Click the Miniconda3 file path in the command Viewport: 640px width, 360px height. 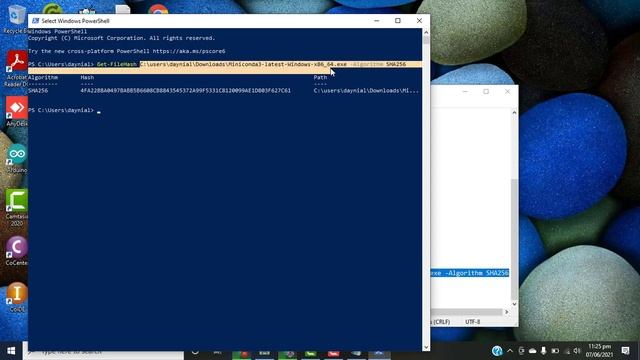tap(243, 64)
